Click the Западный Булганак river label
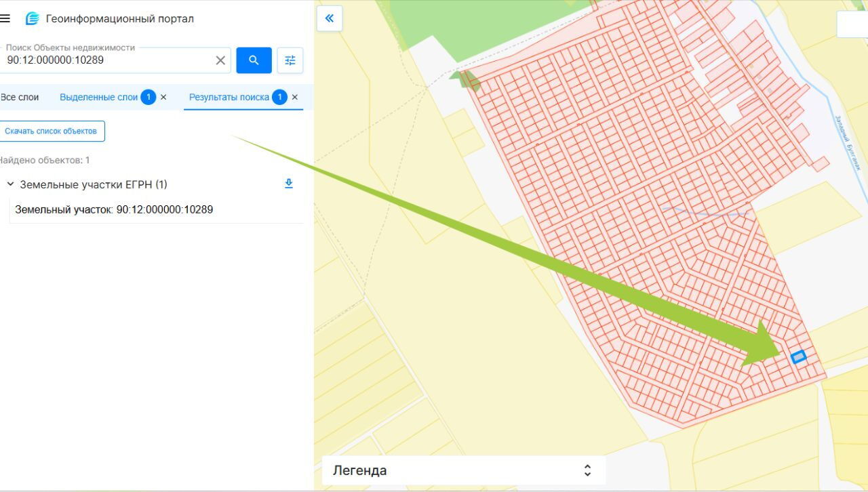The width and height of the screenshot is (868, 492). pyautogui.click(x=848, y=142)
